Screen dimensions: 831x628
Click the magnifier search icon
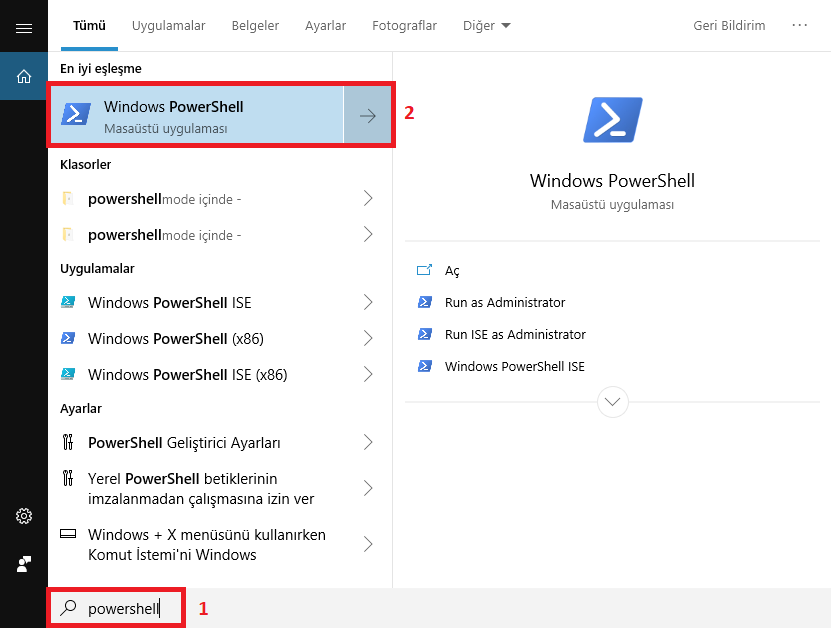[69, 607]
